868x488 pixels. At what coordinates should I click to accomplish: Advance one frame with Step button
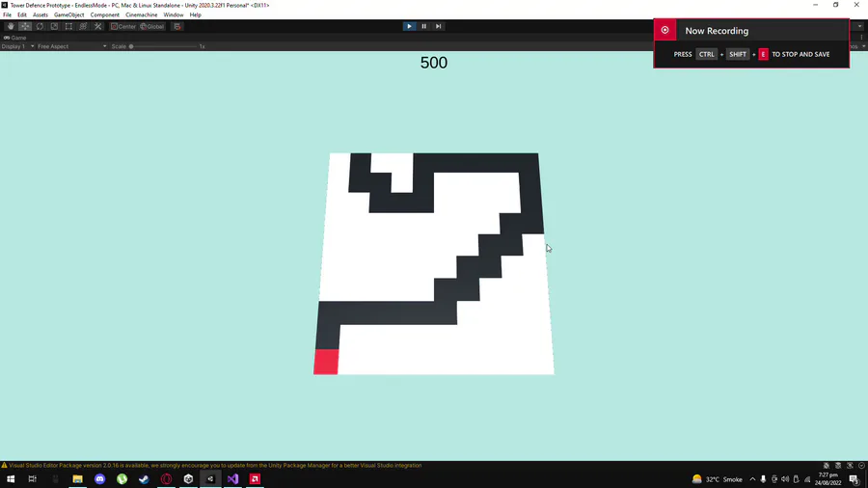coord(439,26)
